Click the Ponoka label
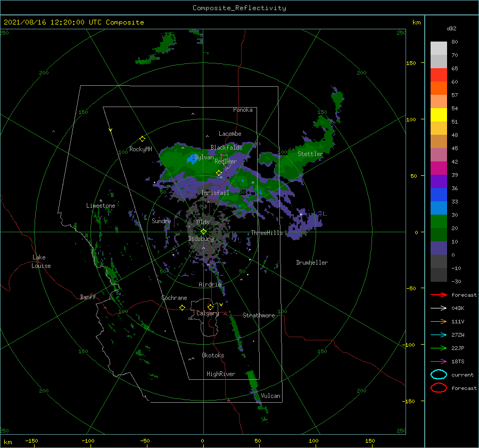Viewport: 479px width, 448px height. 243,110
